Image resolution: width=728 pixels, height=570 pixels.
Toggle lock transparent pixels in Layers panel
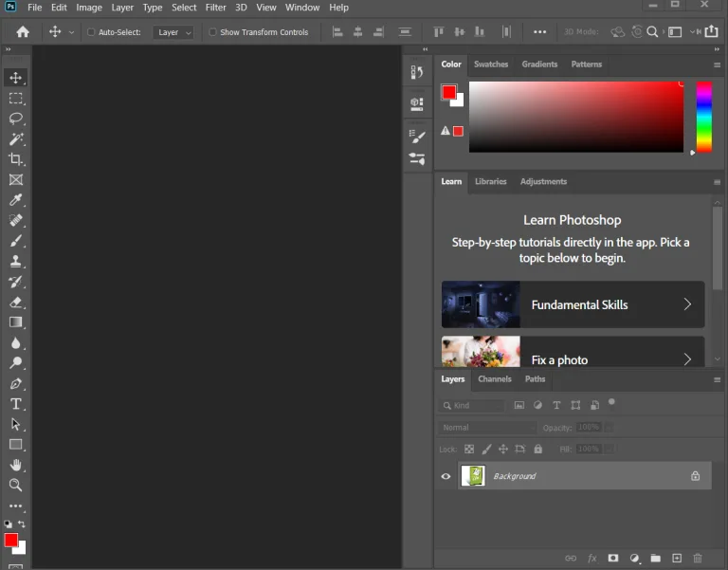click(469, 450)
